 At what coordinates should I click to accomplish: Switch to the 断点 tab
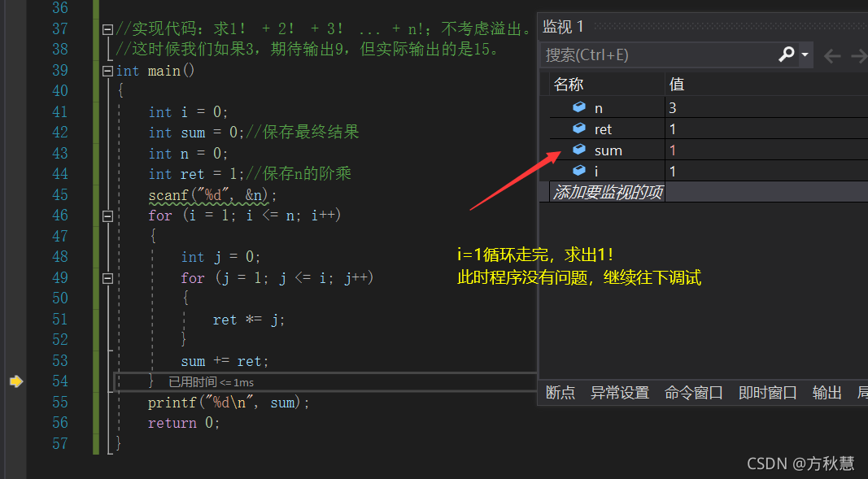(560, 393)
